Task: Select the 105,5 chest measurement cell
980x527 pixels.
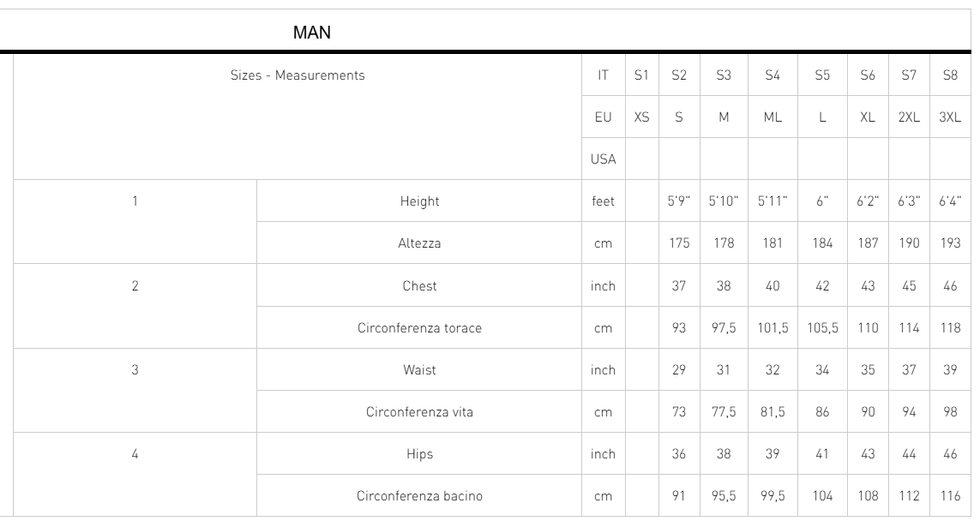Action: 822,328
